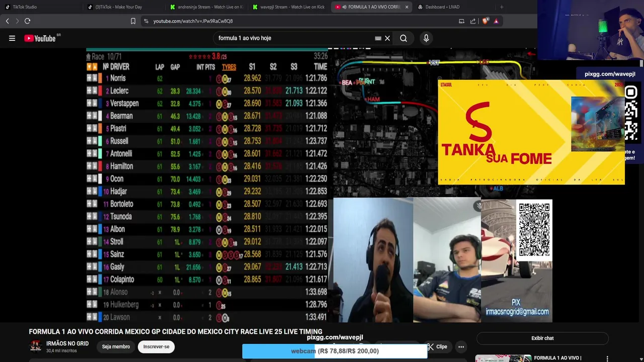Switch to the TikTok - Make Your Day tab

click(x=124, y=7)
